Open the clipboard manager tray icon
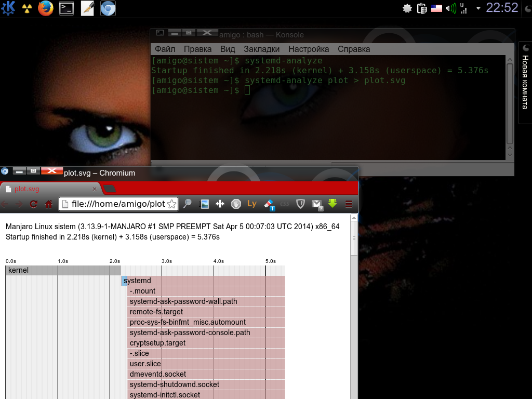The image size is (532, 399). 422,8
